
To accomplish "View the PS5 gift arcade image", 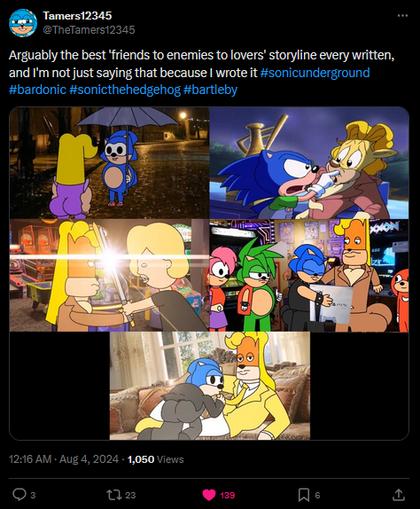I will (x=309, y=275).
